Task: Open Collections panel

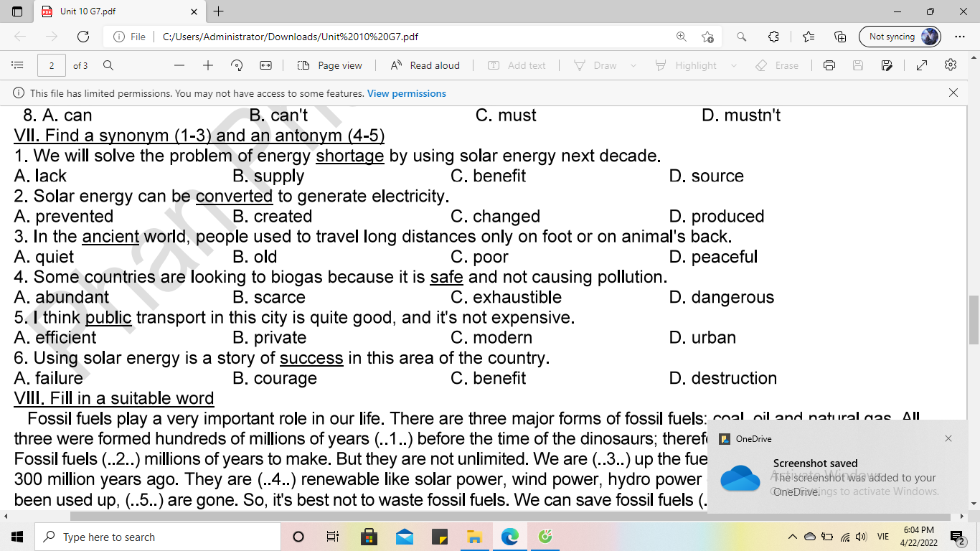Action: pyautogui.click(x=840, y=37)
